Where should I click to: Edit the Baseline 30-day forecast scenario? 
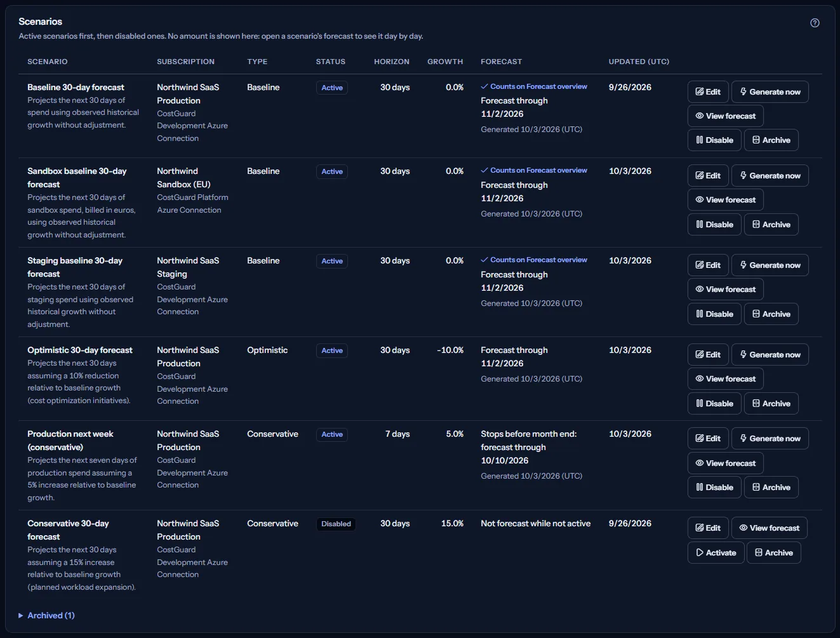point(708,92)
